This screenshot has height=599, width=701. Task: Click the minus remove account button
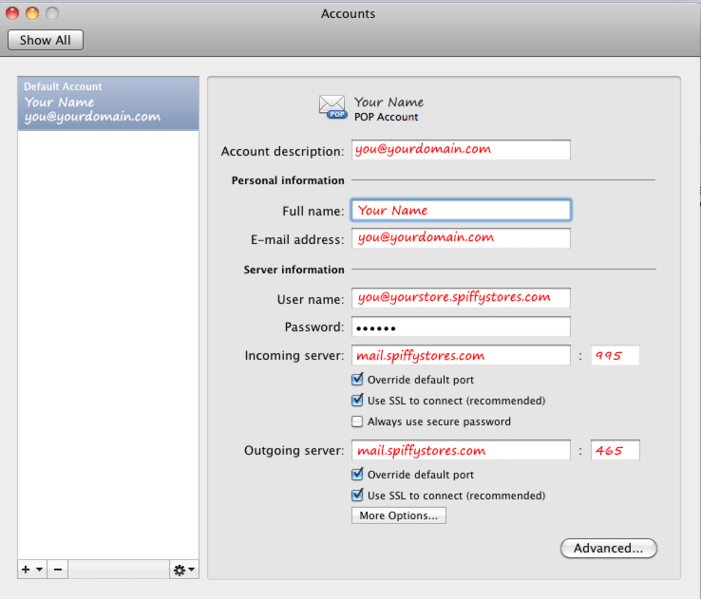tap(58, 569)
